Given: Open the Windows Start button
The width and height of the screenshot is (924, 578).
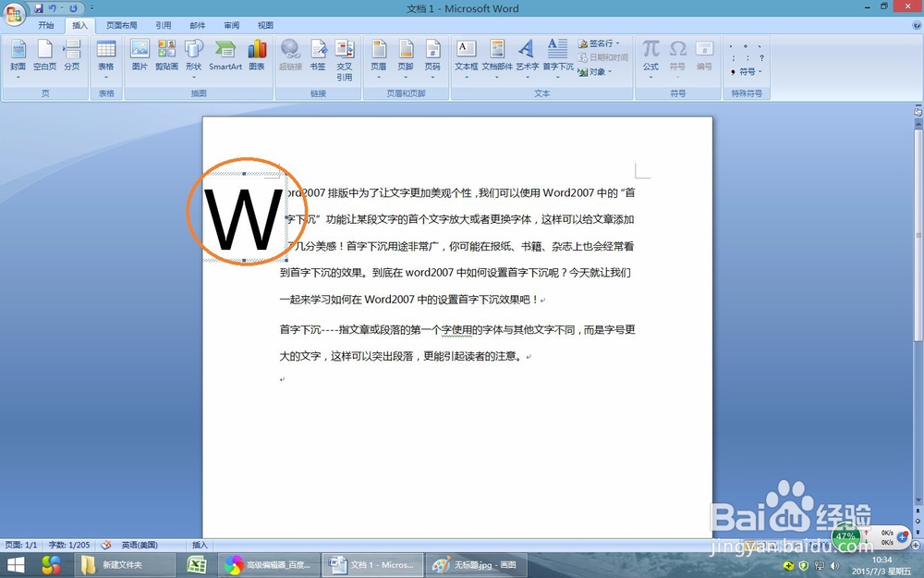Looking at the screenshot, I should point(16,565).
